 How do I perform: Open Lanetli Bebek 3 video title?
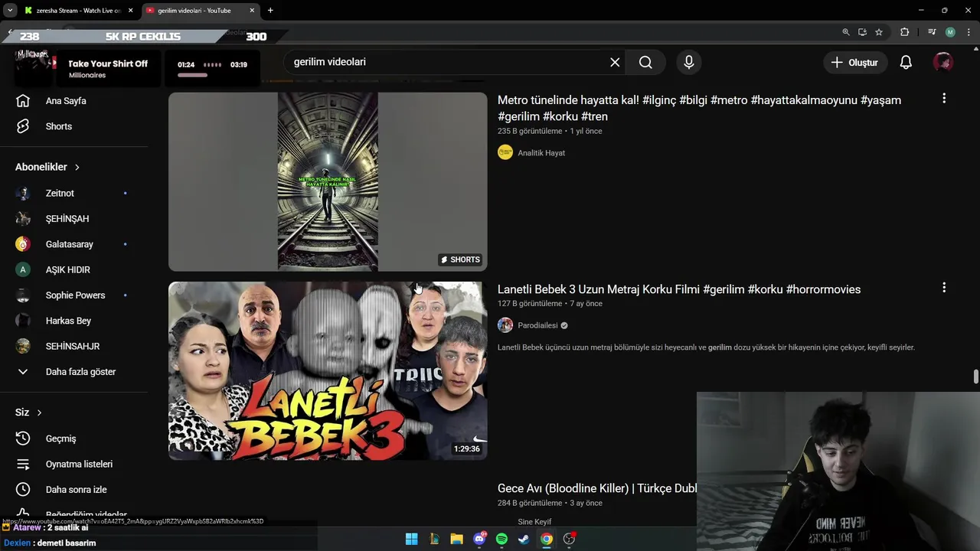coord(679,289)
